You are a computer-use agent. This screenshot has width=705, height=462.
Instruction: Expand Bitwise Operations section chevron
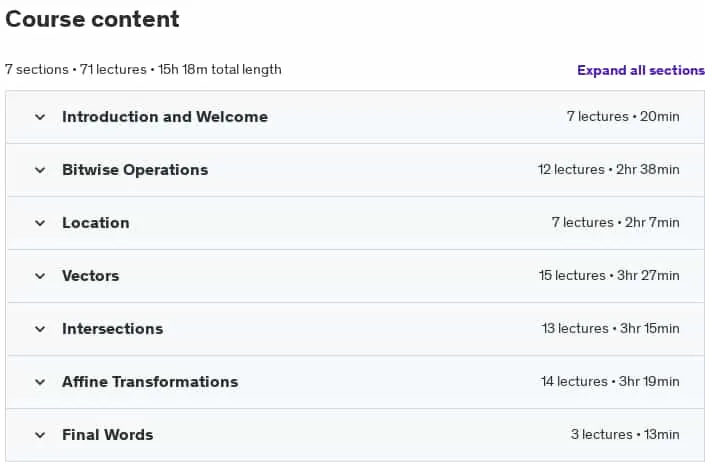(x=40, y=170)
